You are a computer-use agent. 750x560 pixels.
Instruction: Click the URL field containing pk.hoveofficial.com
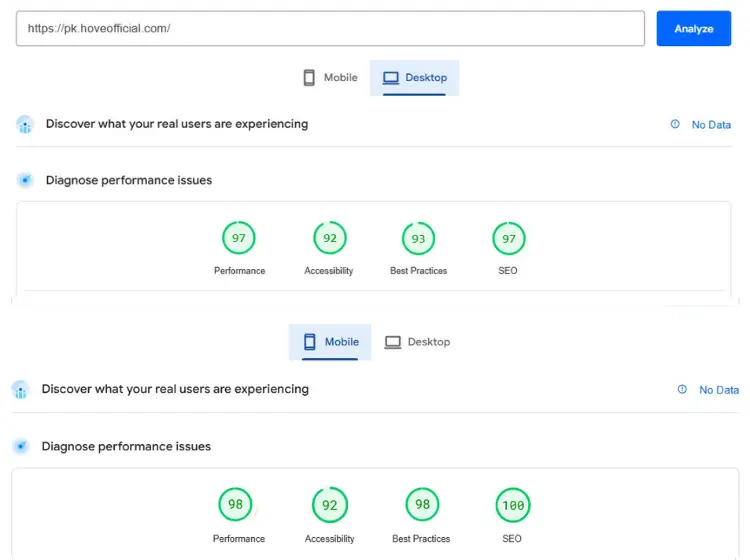click(330, 29)
